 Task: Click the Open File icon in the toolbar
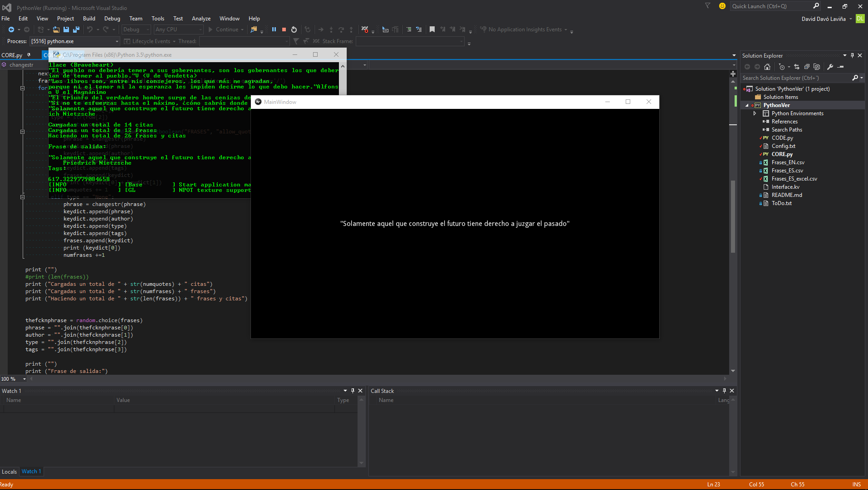pyautogui.click(x=56, y=29)
